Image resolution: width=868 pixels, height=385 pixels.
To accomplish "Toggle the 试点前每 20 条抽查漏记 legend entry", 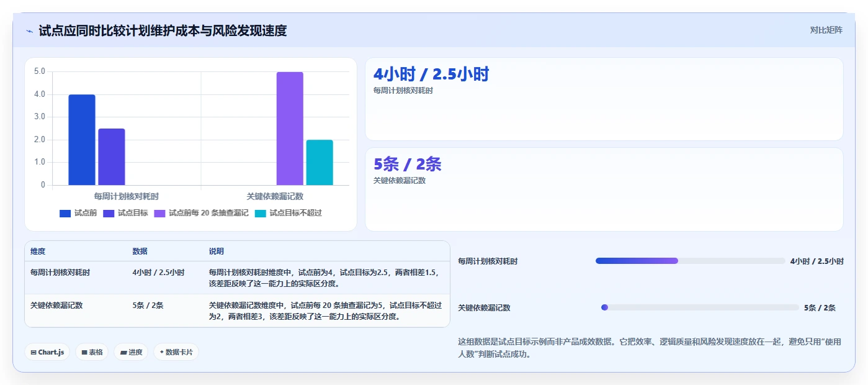I will point(201,213).
